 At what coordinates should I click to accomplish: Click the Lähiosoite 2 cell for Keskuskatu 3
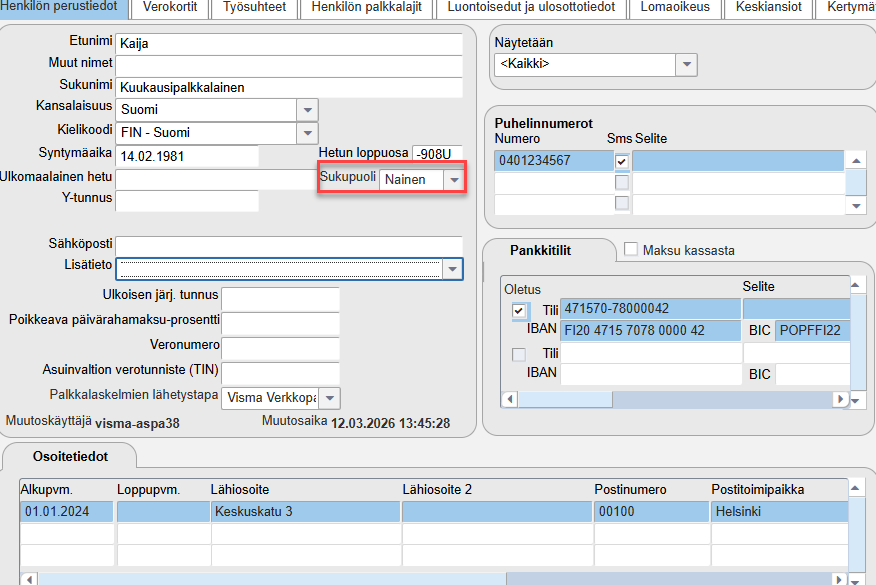click(x=497, y=512)
